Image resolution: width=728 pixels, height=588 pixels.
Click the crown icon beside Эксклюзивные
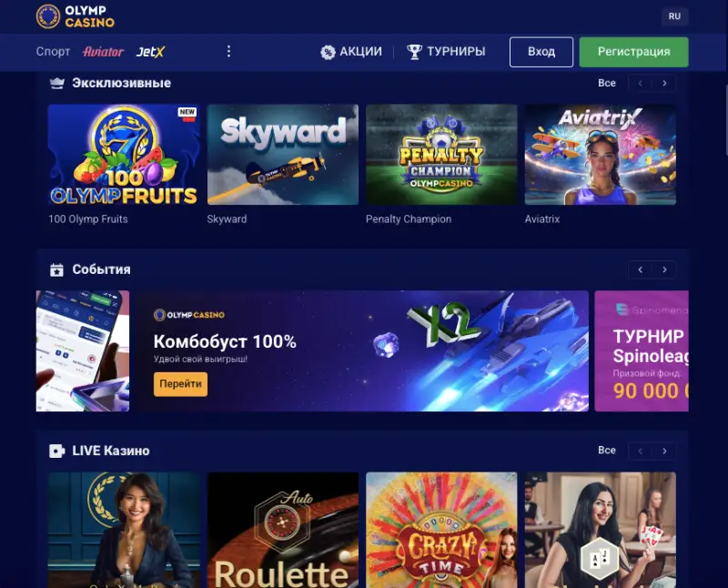56,83
